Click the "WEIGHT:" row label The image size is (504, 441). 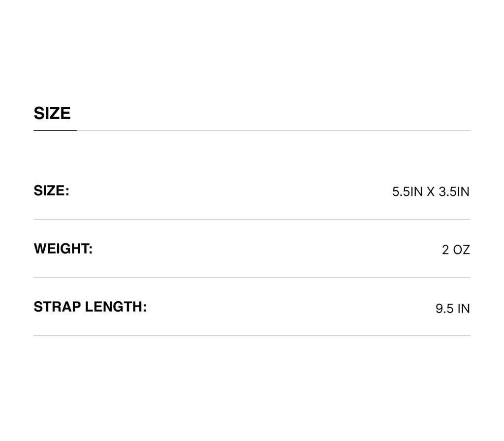click(63, 249)
